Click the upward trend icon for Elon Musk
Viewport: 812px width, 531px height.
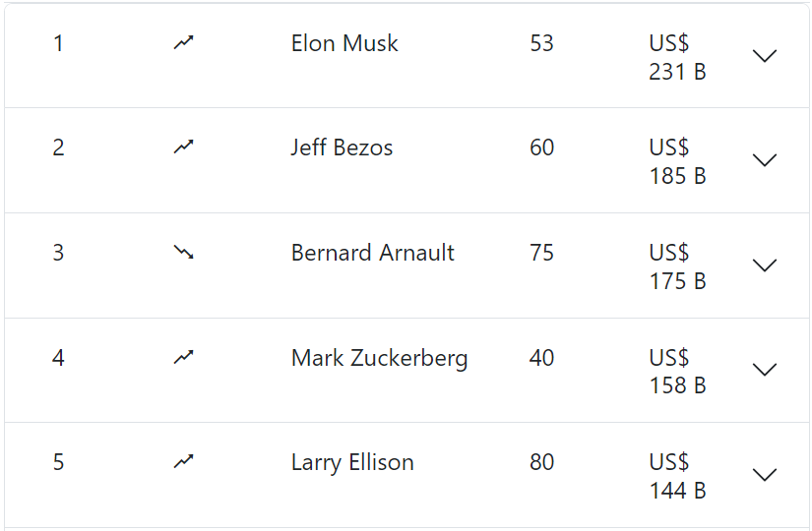tap(183, 42)
